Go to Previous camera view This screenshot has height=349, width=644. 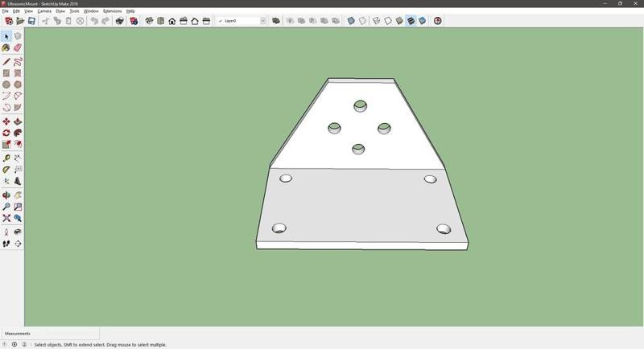(x=18, y=218)
